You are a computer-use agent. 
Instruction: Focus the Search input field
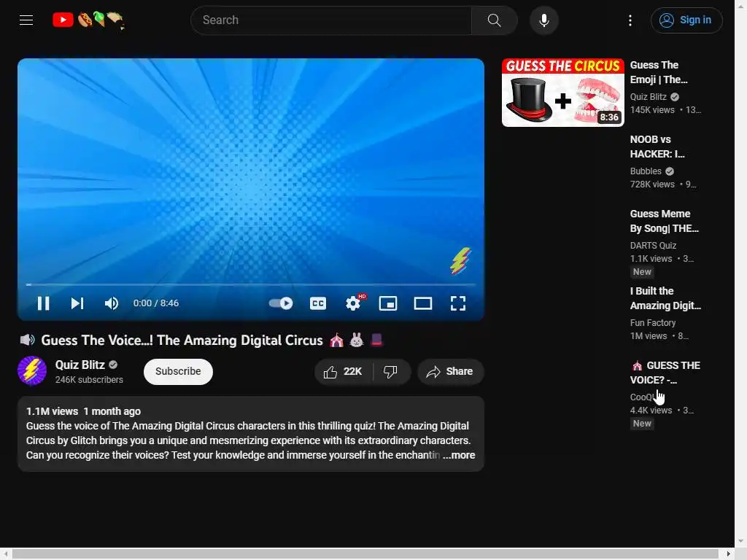[331, 20]
